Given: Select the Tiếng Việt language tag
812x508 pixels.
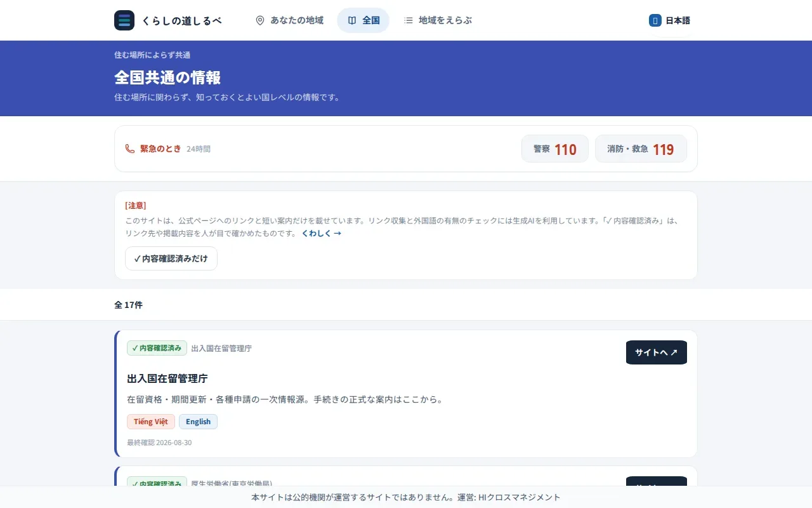Looking at the screenshot, I should point(151,422).
